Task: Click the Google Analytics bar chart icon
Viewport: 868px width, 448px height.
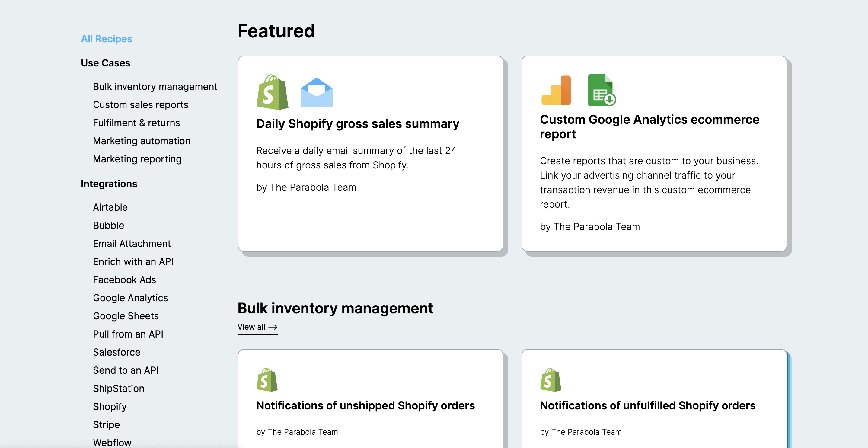Action: 556,90
